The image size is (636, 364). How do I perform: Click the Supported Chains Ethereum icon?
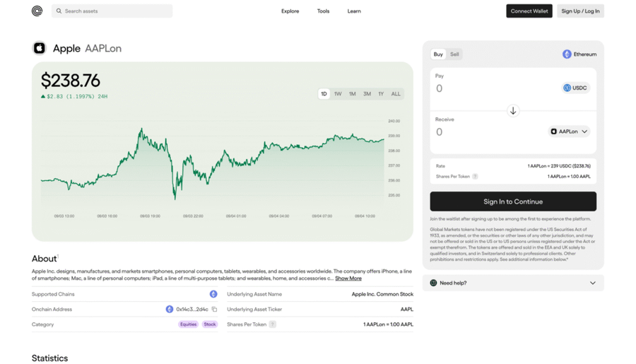pyautogui.click(x=213, y=294)
